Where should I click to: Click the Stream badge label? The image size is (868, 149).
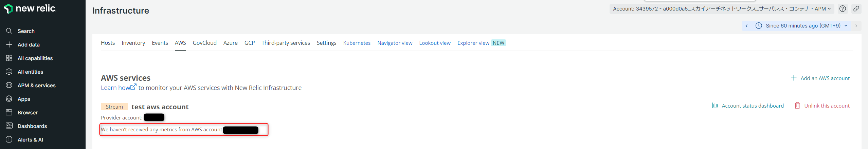pyautogui.click(x=114, y=107)
